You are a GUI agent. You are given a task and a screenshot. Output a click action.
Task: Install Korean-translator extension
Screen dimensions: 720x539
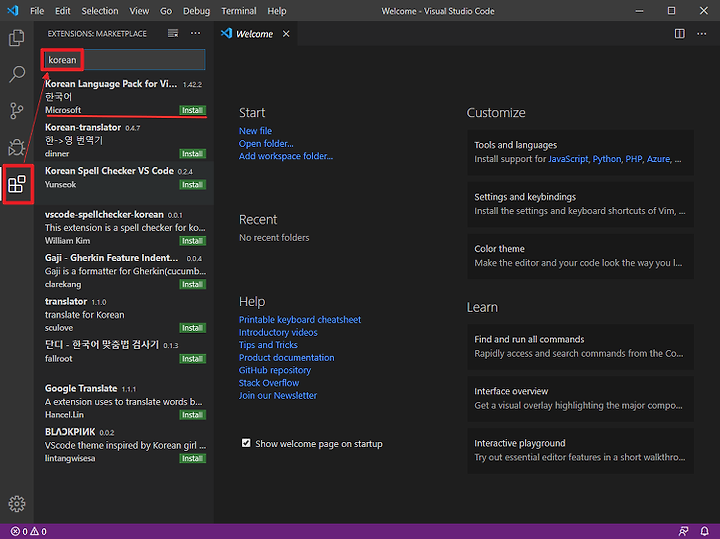click(x=192, y=154)
